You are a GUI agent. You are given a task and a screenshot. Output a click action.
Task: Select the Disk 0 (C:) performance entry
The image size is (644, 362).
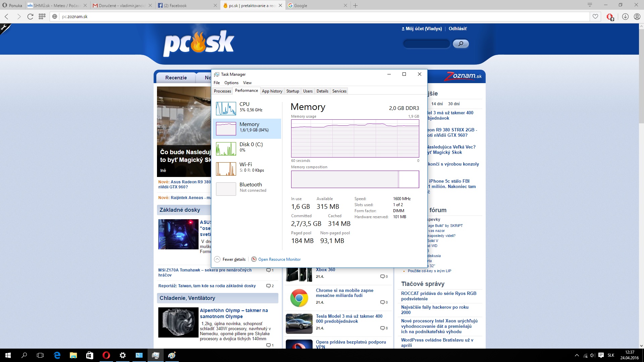click(247, 148)
